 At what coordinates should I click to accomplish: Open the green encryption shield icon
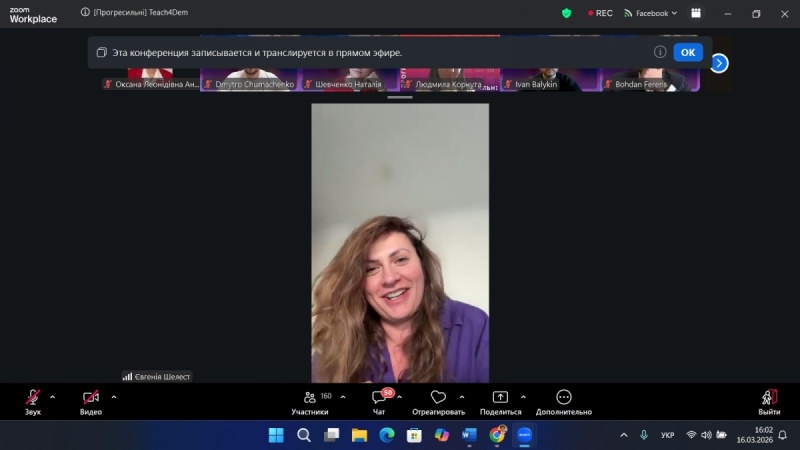pyautogui.click(x=566, y=13)
